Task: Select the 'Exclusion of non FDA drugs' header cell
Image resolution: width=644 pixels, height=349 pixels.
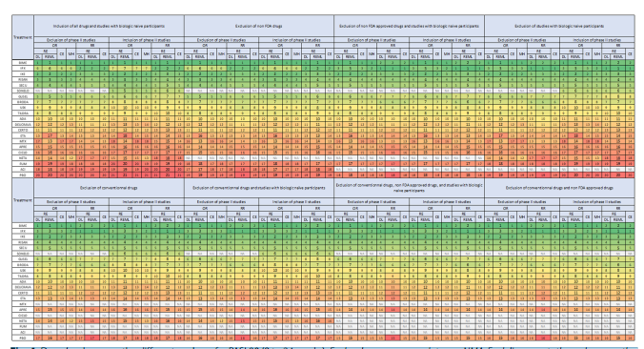Action: tap(259, 26)
